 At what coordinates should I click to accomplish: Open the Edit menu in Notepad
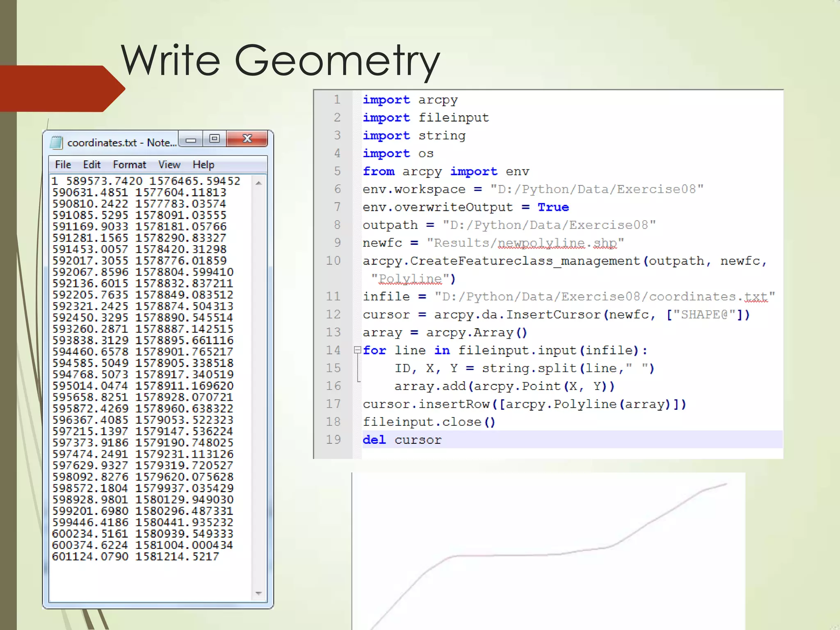[91, 164]
